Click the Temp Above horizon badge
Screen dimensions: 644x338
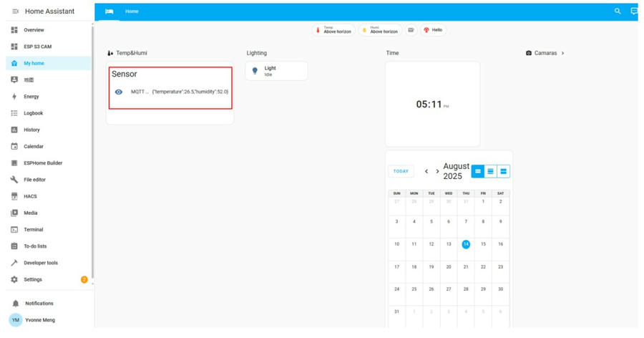333,30
